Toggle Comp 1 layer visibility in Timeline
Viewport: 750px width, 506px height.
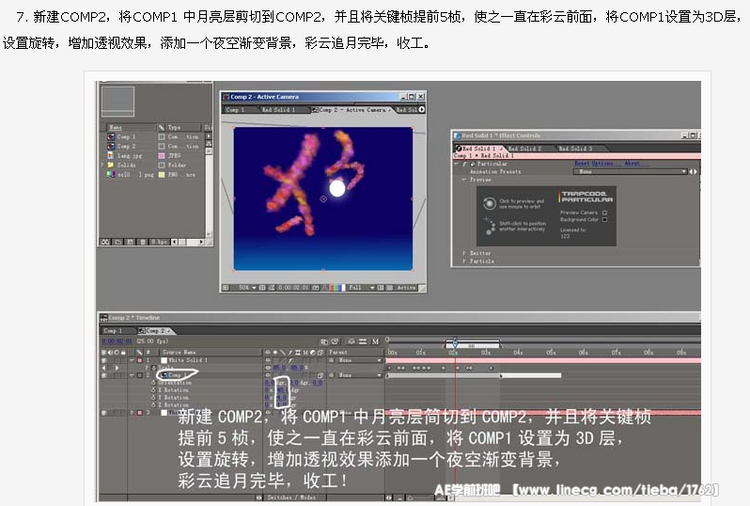[x=104, y=375]
